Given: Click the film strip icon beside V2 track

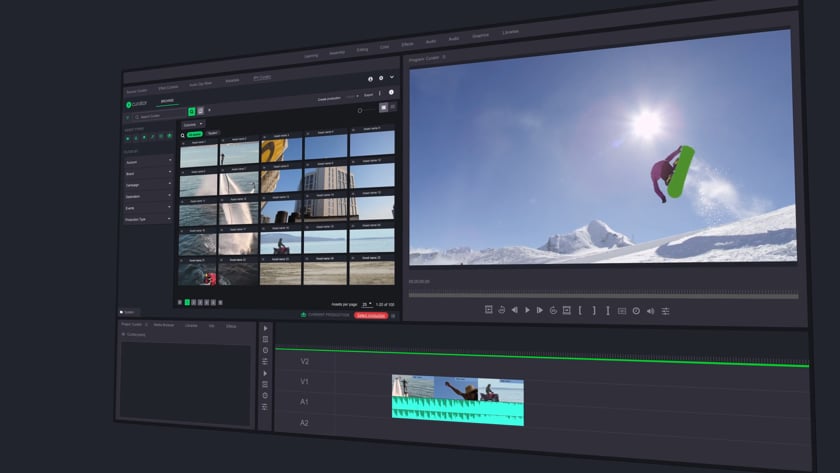Looking at the screenshot, I should (x=265, y=339).
